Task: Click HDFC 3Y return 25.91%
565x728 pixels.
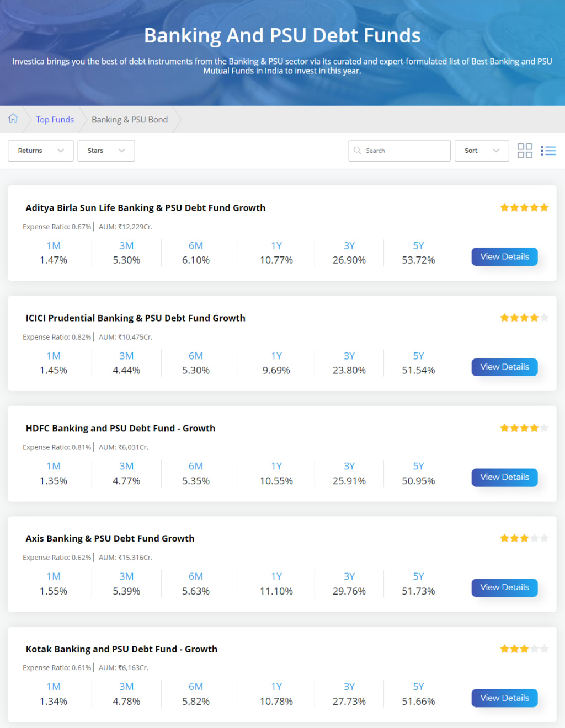Action: coord(349,481)
